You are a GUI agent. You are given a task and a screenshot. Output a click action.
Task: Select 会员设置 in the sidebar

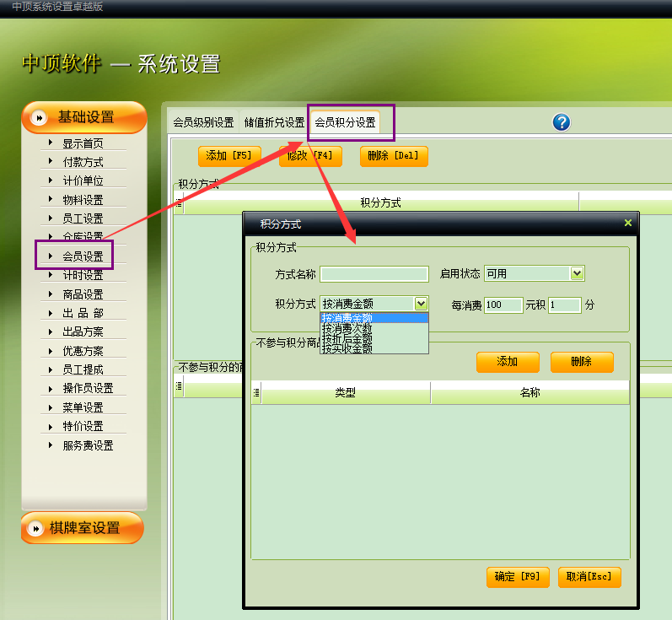point(83,256)
